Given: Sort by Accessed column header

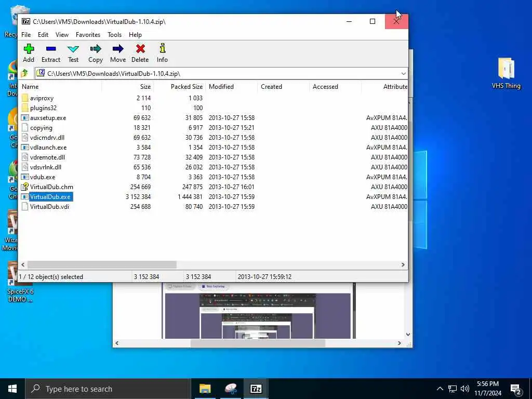Looking at the screenshot, I should click(x=335, y=87).
